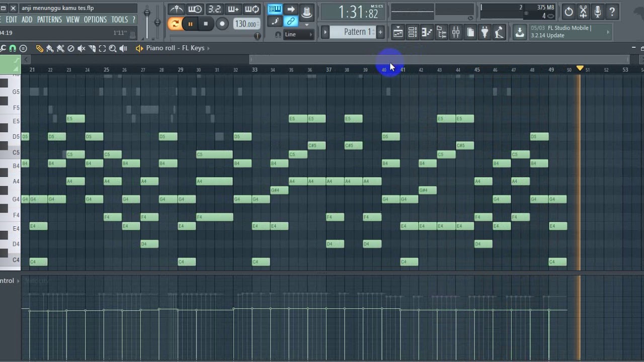Open the Mixer window icon
Screen dimensions: 644x362
pos(456,33)
